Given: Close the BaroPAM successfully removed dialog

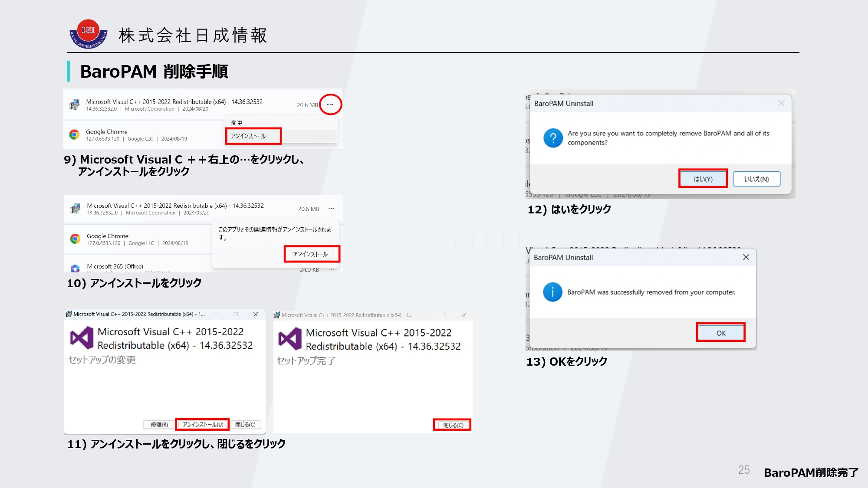Looking at the screenshot, I should tap(746, 257).
